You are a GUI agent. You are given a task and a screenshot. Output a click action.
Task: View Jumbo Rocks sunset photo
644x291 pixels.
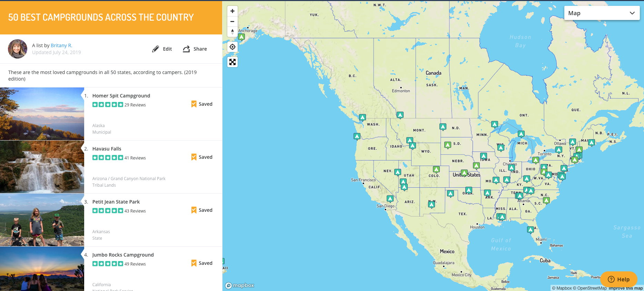(42, 269)
